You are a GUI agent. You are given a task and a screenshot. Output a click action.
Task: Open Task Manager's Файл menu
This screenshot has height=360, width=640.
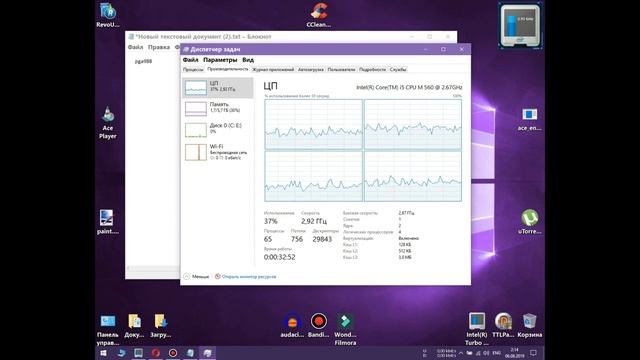tap(190, 60)
